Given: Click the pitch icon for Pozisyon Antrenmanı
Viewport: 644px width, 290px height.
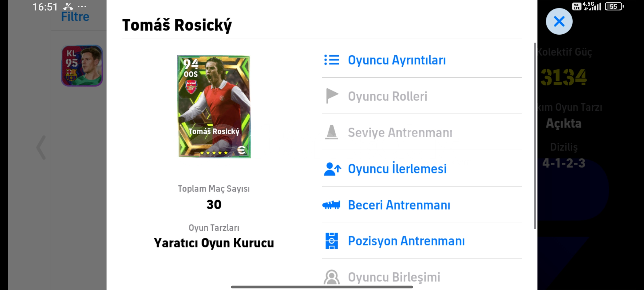Looking at the screenshot, I should coord(332,241).
